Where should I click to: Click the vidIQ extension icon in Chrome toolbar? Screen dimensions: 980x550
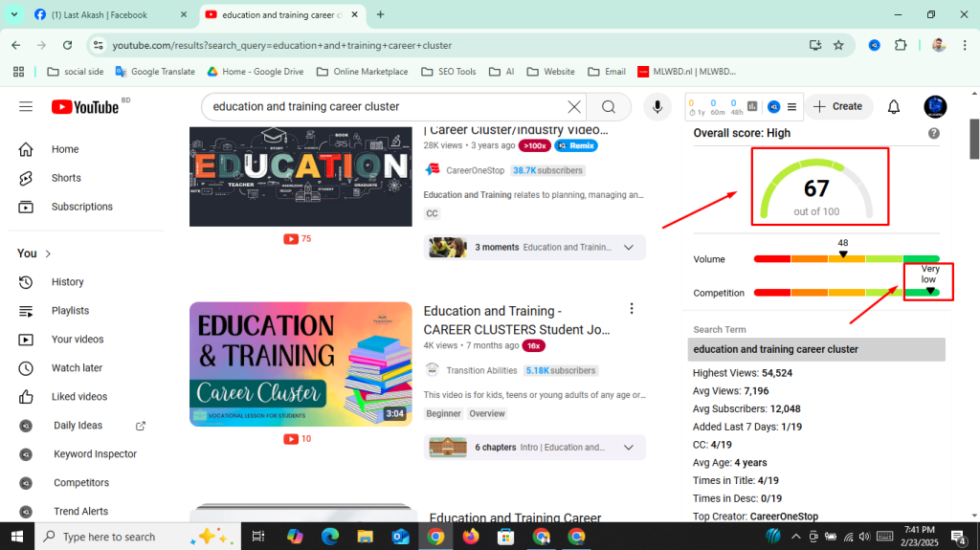[x=875, y=45]
